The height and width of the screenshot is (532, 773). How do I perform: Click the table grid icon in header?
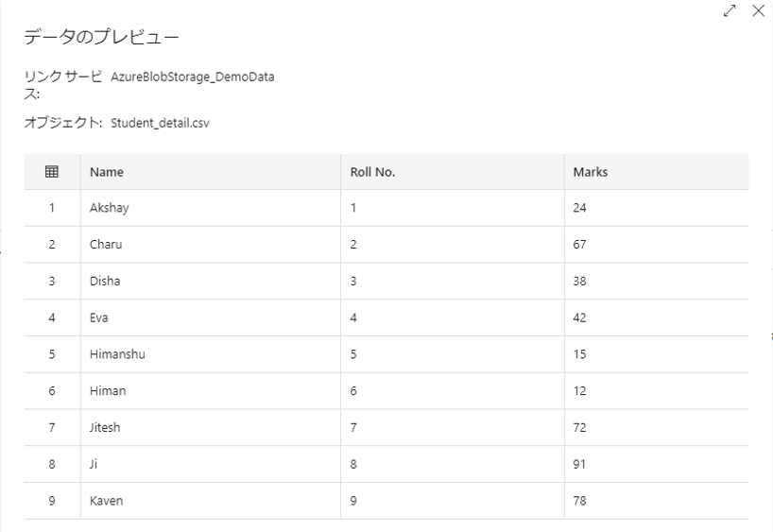click(x=52, y=172)
